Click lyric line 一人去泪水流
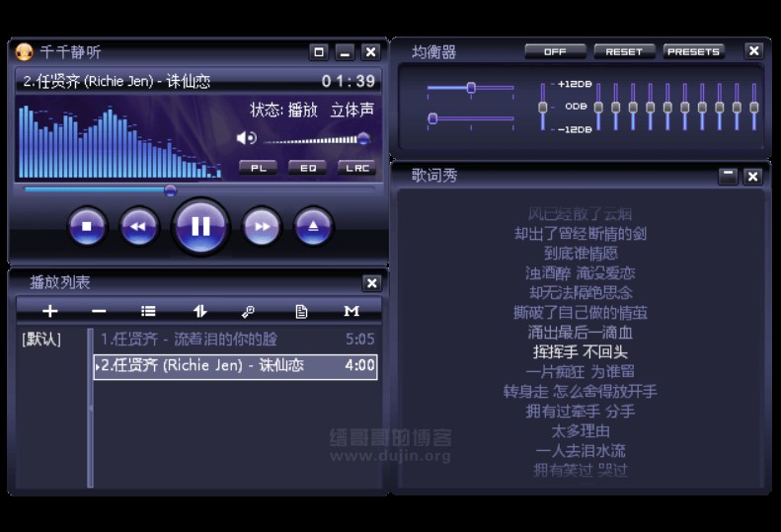This screenshot has width=781, height=532. coord(581,451)
